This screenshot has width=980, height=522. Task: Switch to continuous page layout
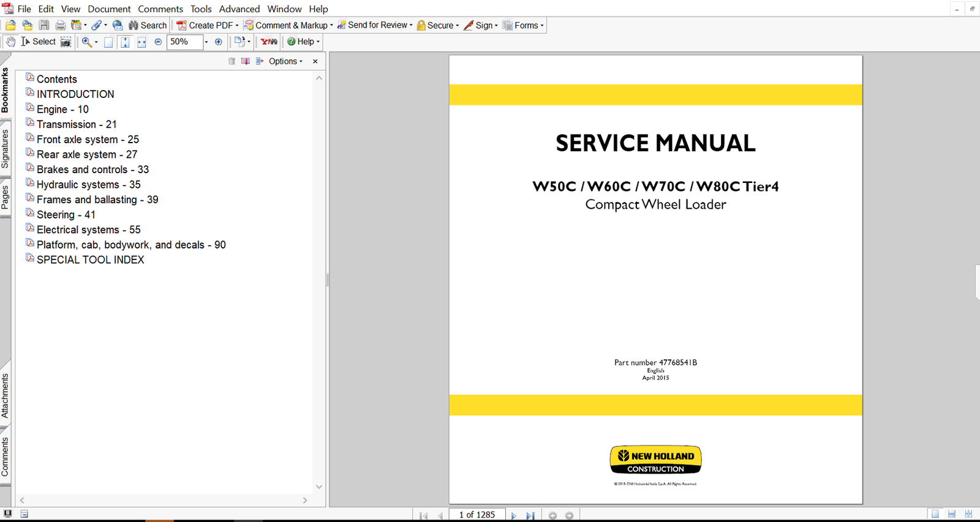click(x=952, y=515)
